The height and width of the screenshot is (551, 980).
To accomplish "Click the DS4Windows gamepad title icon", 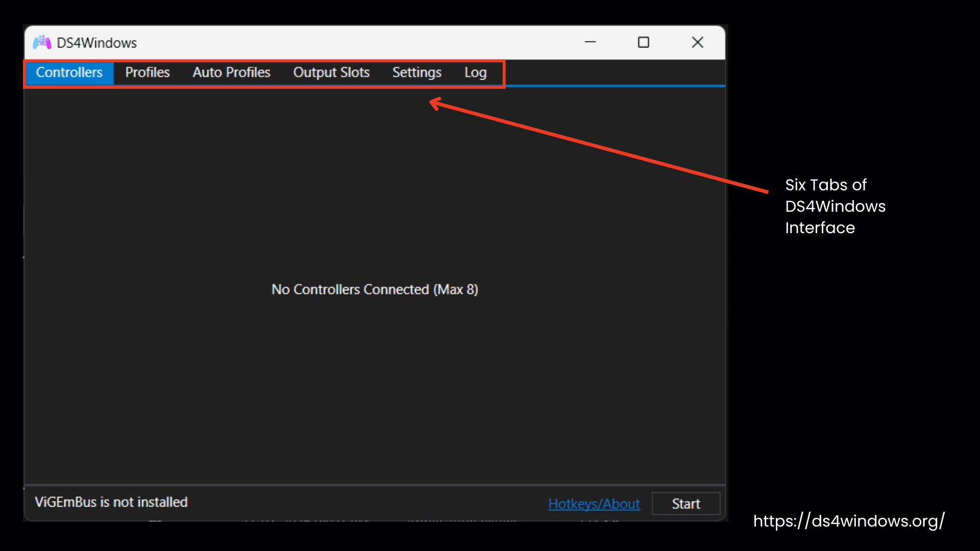I will [42, 43].
